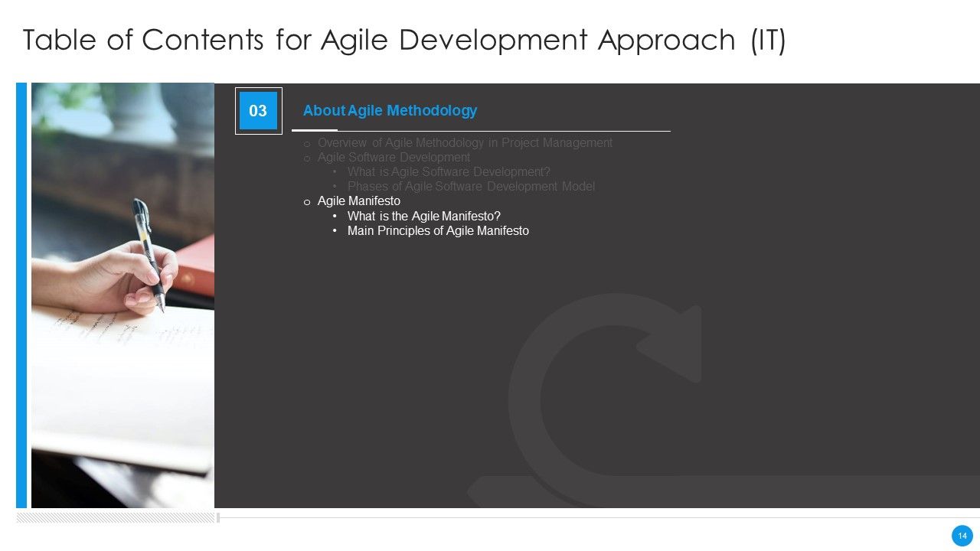Click 'Overview of Agile Methodology in Project Management'
The height and width of the screenshot is (551, 980).
pos(465,143)
